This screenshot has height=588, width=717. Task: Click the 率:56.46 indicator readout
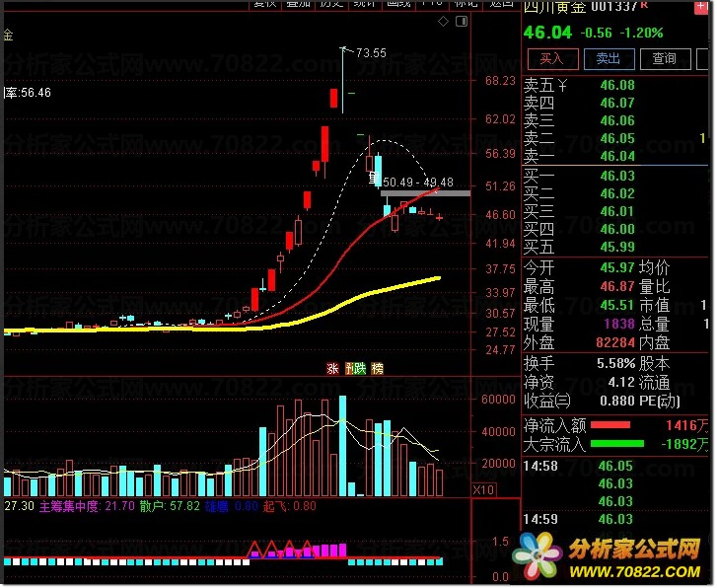pyautogui.click(x=28, y=93)
